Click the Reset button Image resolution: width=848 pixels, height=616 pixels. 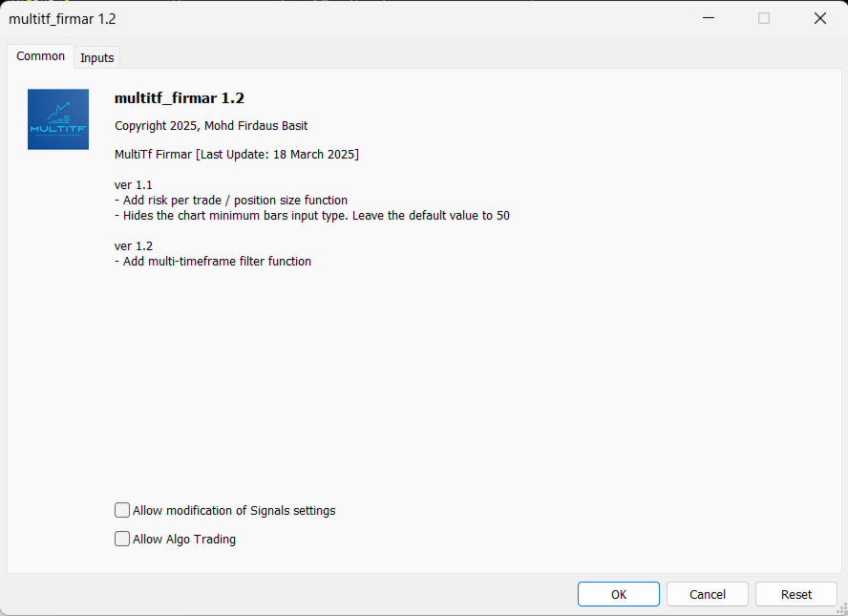[796, 594]
